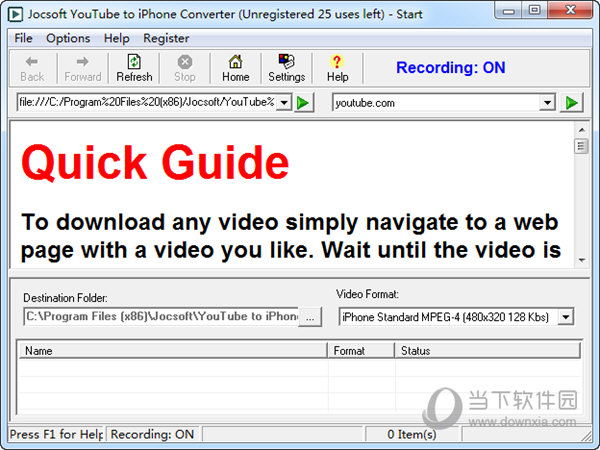Open the Settings toolbar button
The width and height of the screenshot is (600, 450).
click(x=287, y=68)
